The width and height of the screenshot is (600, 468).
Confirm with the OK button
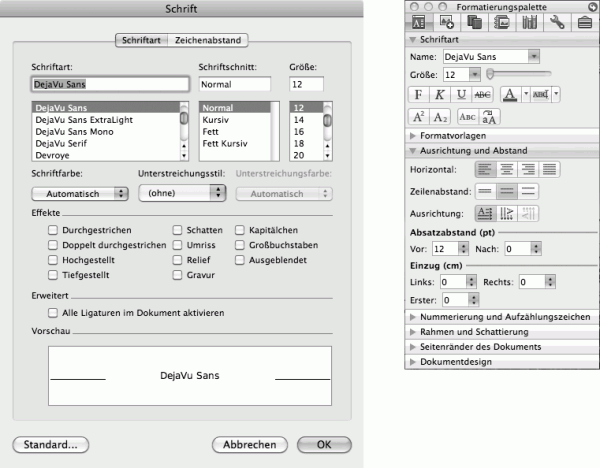(324, 445)
